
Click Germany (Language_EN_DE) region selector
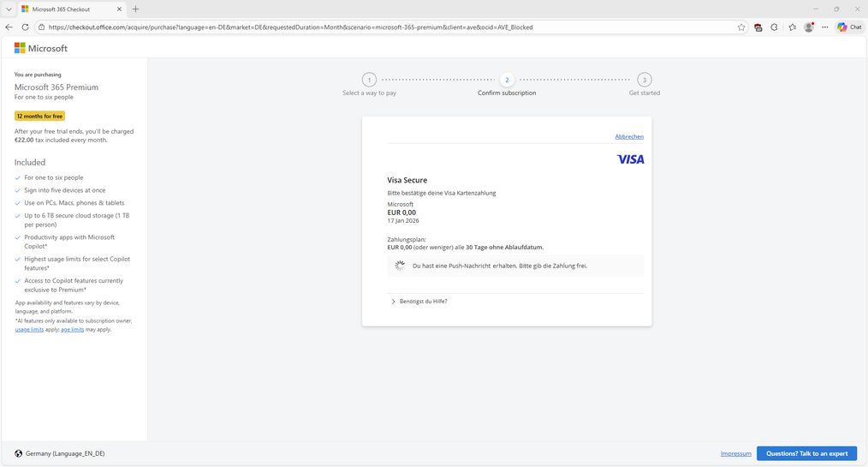[65, 453]
